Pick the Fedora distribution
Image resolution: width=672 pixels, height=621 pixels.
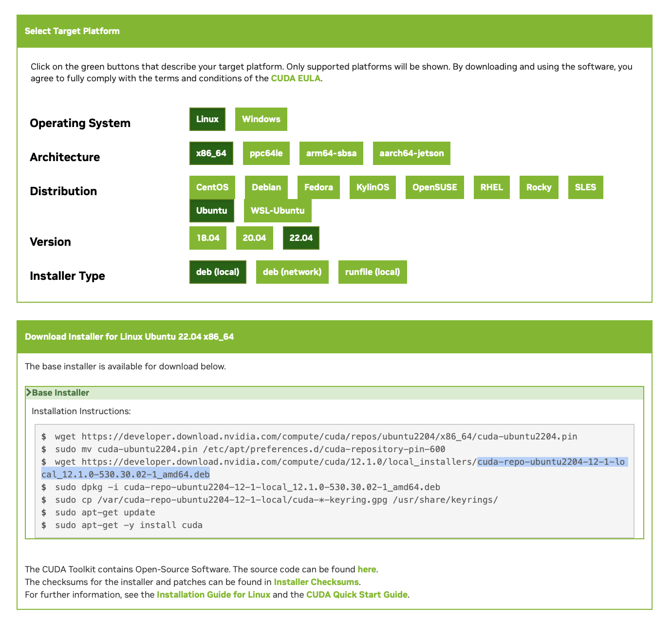coord(318,187)
